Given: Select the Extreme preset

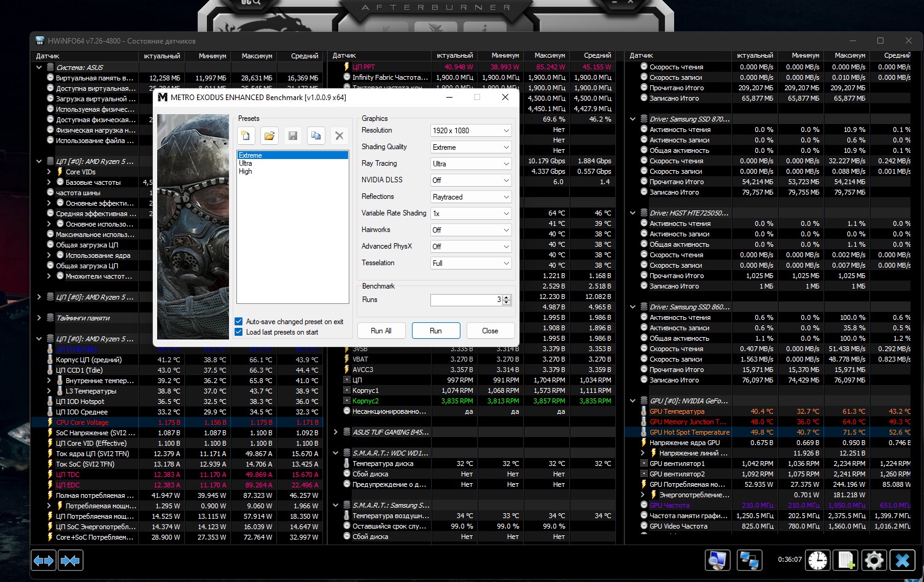Looking at the screenshot, I should point(292,155).
